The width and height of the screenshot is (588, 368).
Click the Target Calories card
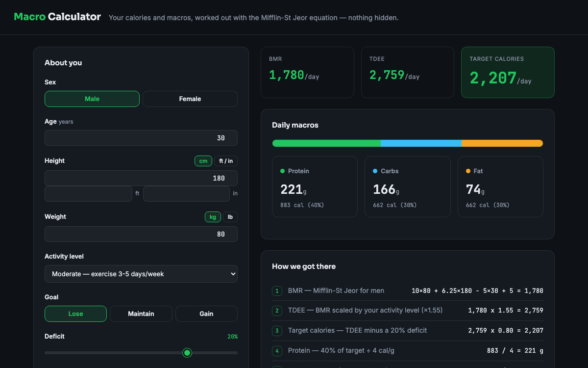[508, 72]
